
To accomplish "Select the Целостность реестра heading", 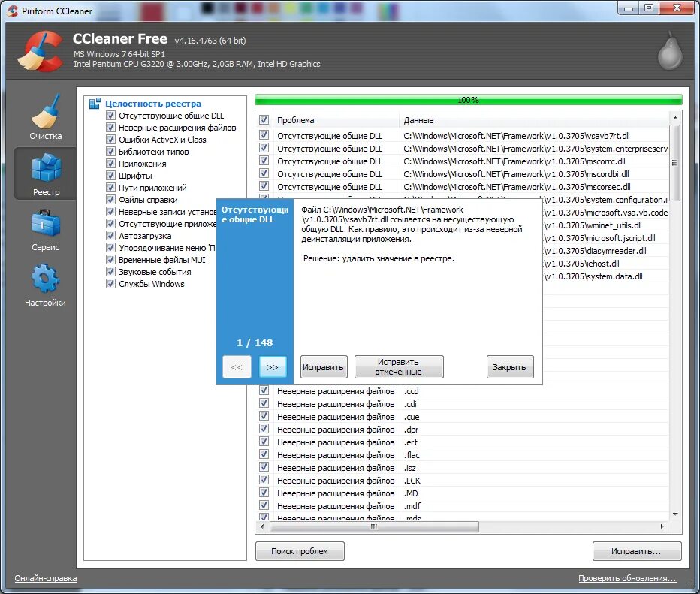I will tap(153, 104).
